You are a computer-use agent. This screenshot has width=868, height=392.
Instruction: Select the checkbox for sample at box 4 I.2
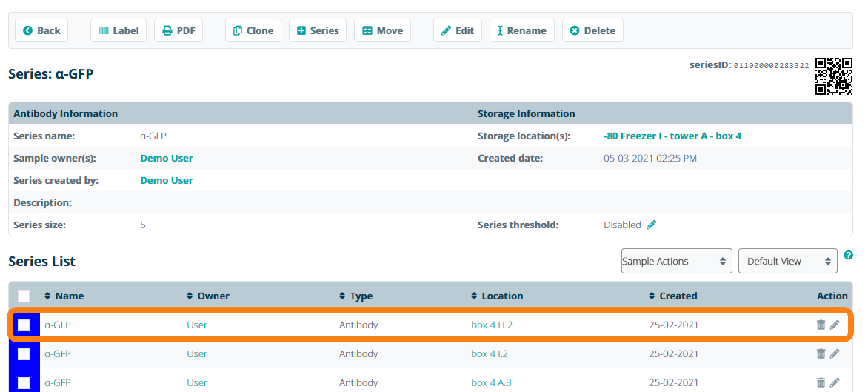[24, 354]
